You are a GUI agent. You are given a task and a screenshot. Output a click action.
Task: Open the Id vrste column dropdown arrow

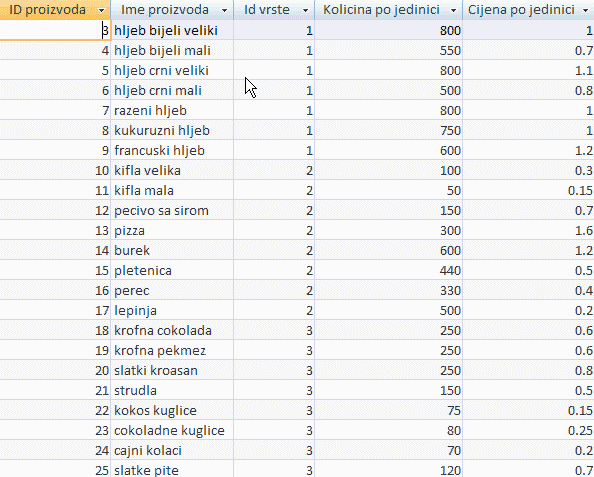(305, 10)
